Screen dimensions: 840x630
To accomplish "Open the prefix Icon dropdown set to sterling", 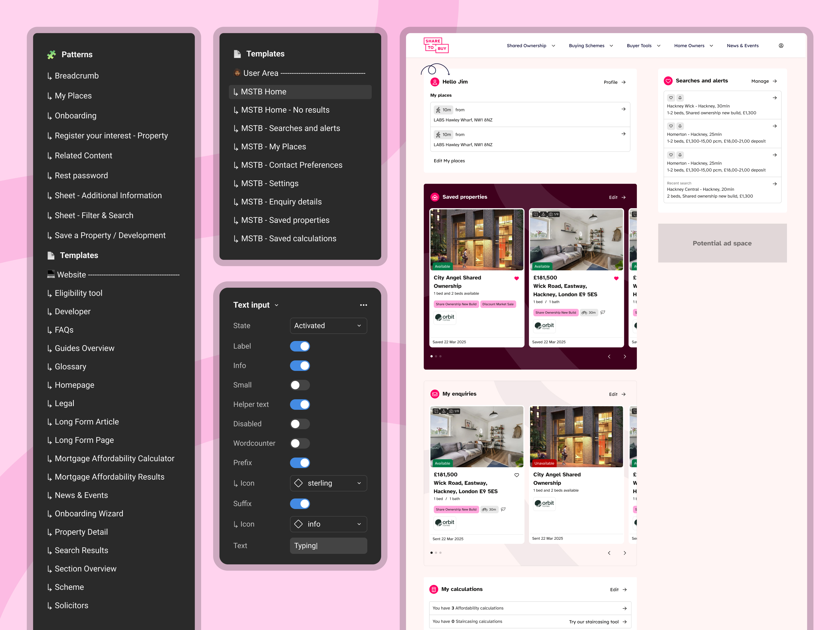I will pos(328,483).
